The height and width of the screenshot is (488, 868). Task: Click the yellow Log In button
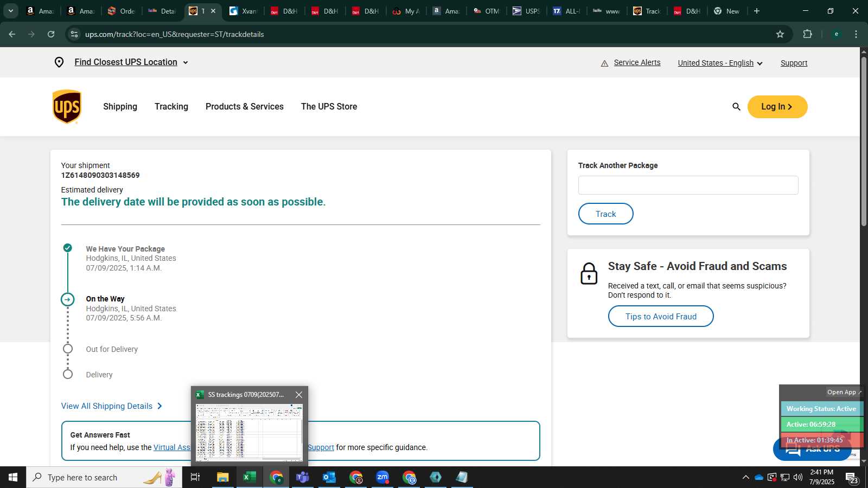pos(777,107)
